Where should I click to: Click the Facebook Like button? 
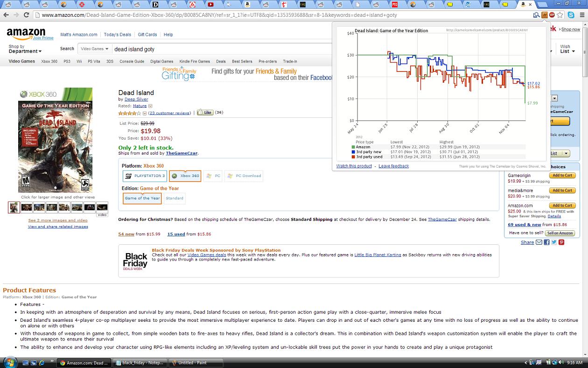pyautogui.click(x=205, y=113)
